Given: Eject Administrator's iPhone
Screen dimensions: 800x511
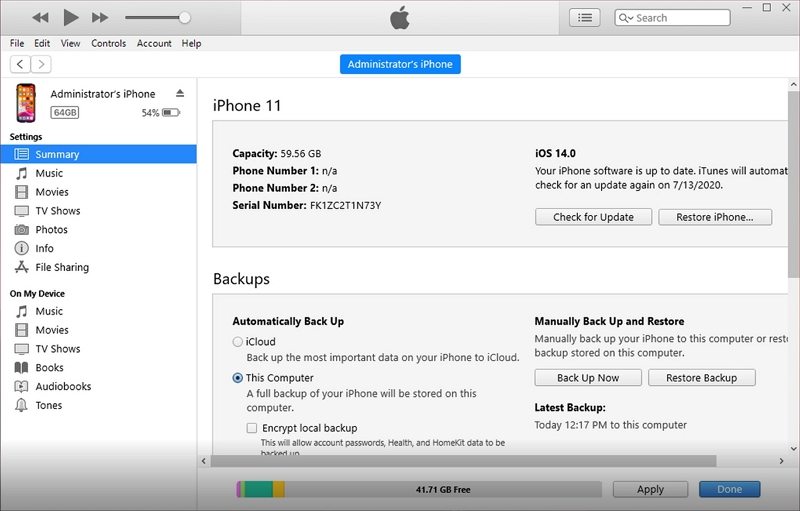Looking at the screenshot, I should coord(180,93).
